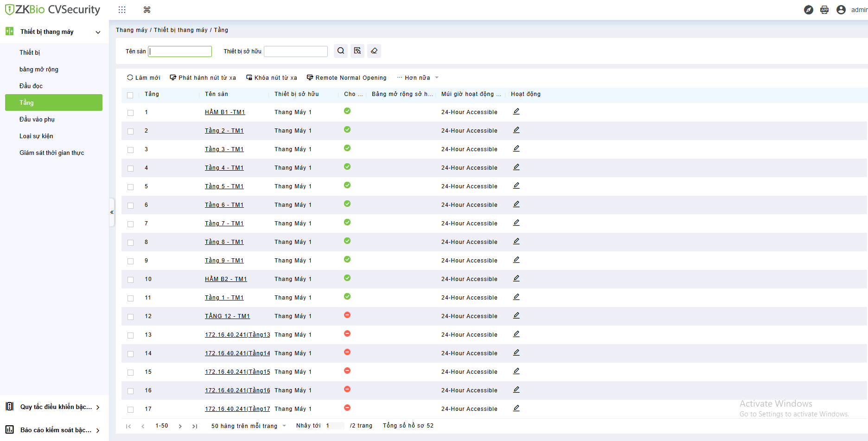Screen dimensions: 868x441
Task: Open the Tầng 7 - TM1 link
Action: pyautogui.click(x=224, y=224)
